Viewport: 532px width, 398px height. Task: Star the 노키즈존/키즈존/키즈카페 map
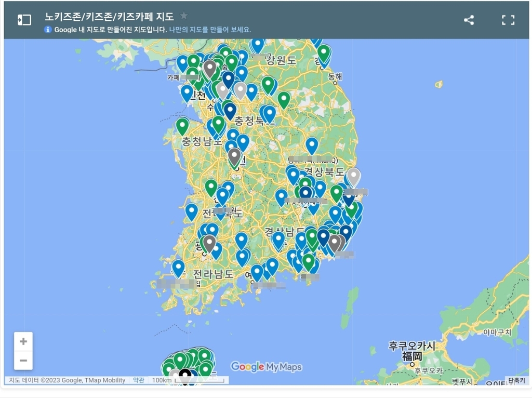(183, 16)
